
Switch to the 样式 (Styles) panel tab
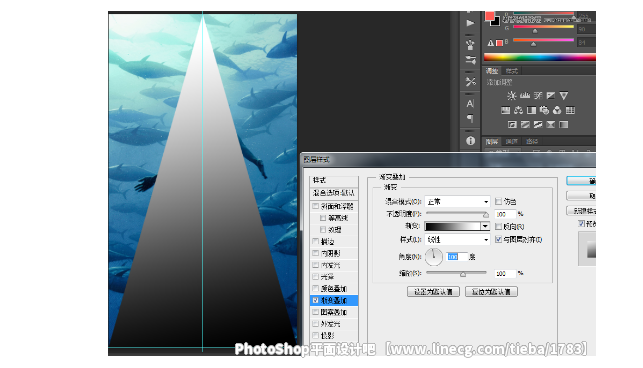pyautogui.click(x=511, y=71)
